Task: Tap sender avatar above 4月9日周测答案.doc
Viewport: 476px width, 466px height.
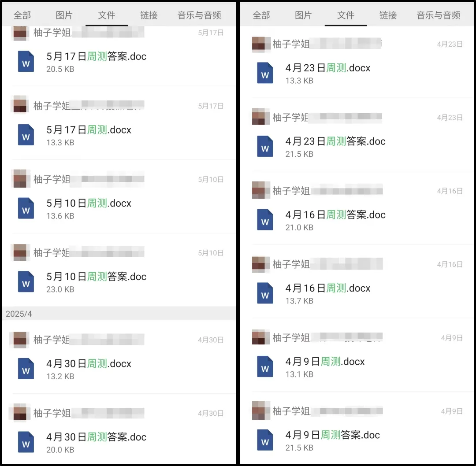Action: (261, 411)
